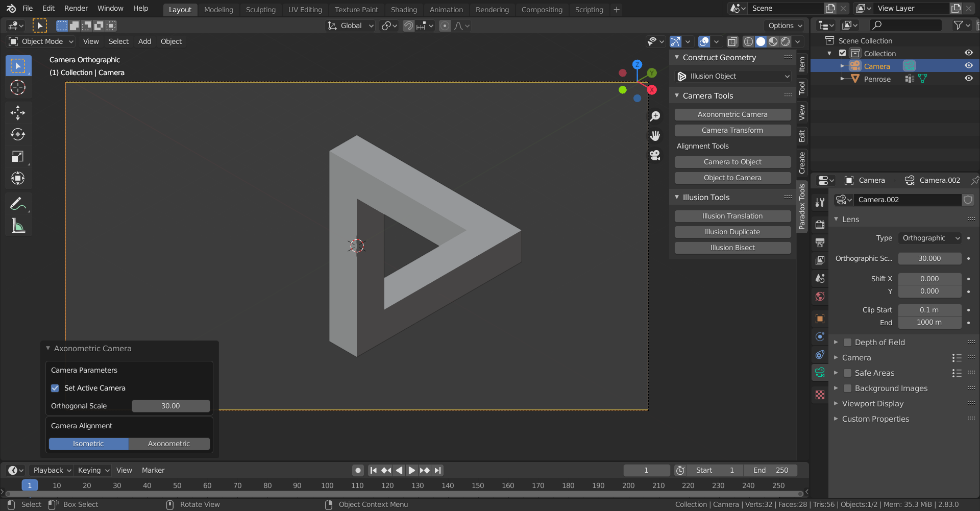Click the Camera to Object button
980x511 pixels.
(x=732, y=162)
